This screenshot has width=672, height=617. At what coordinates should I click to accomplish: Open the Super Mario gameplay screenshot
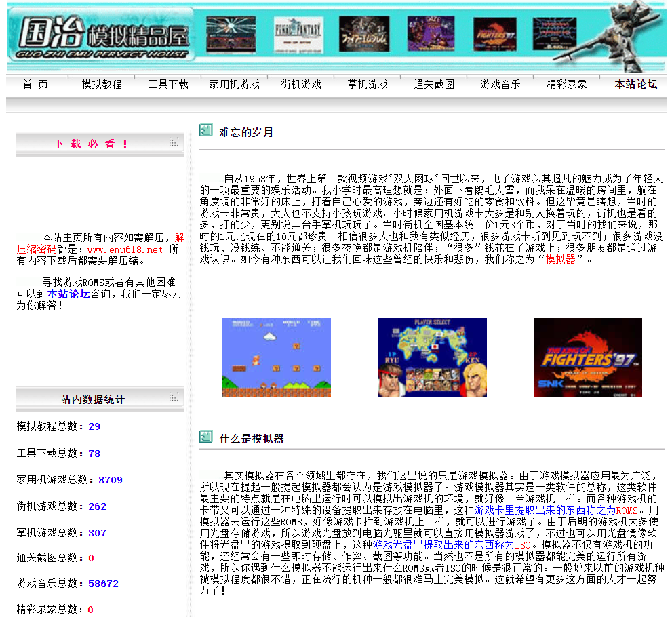tap(276, 357)
